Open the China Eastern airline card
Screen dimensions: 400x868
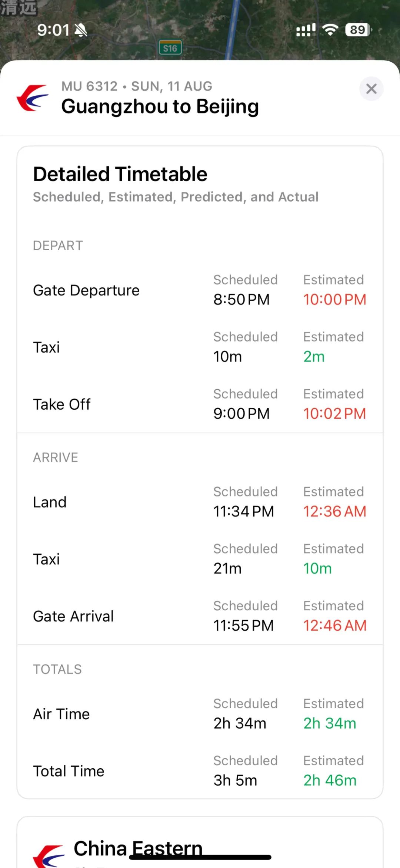pyautogui.click(x=200, y=842)
